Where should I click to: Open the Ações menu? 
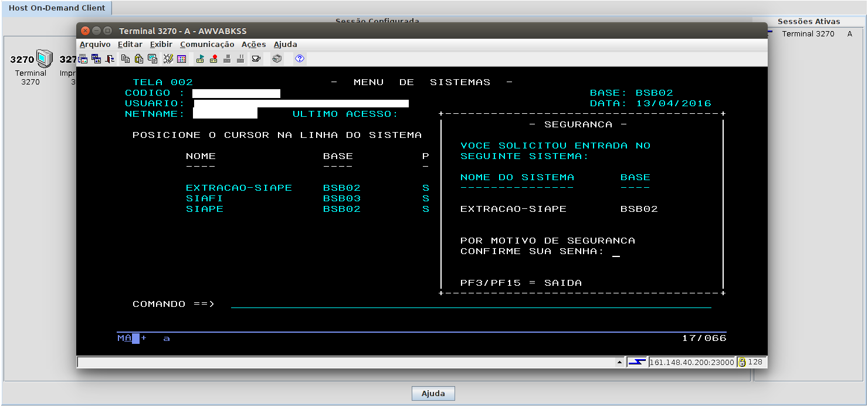254,45
